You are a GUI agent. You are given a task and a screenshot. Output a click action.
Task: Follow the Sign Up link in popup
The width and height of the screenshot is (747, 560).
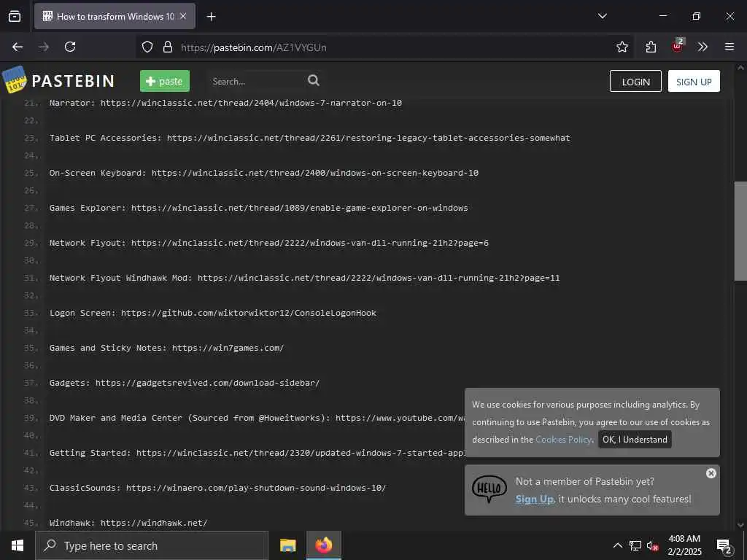535,499
